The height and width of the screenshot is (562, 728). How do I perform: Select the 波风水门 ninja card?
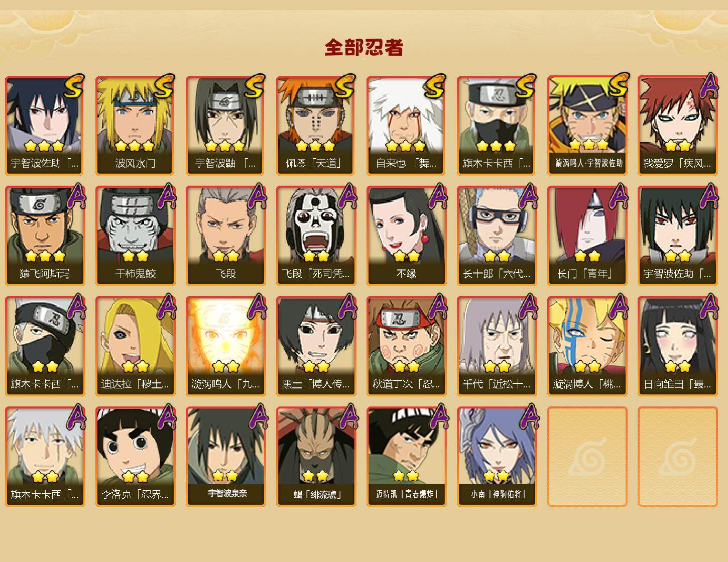(x=135, y=125)
